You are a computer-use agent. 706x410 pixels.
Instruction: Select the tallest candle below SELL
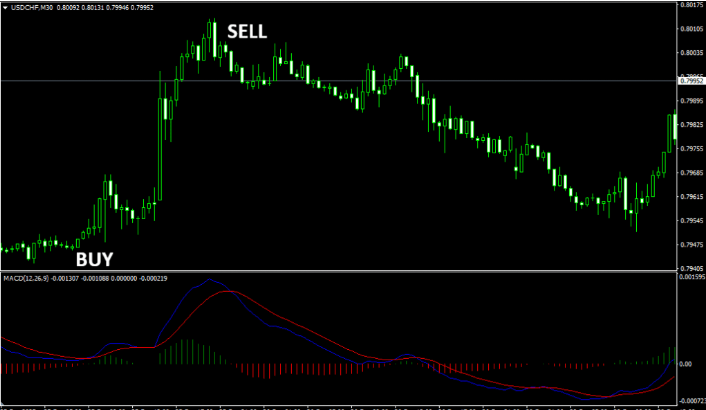pos(213,38)
